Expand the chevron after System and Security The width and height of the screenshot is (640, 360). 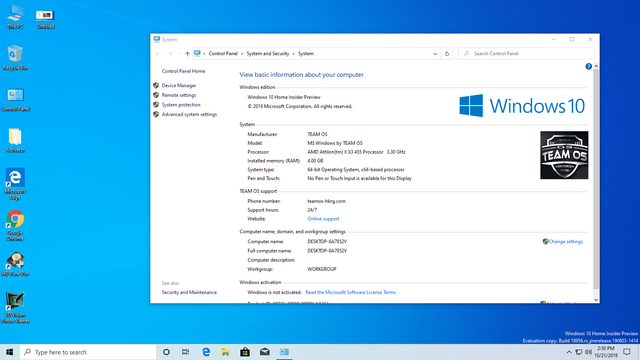pyautogui.click(x=293, y=53)
